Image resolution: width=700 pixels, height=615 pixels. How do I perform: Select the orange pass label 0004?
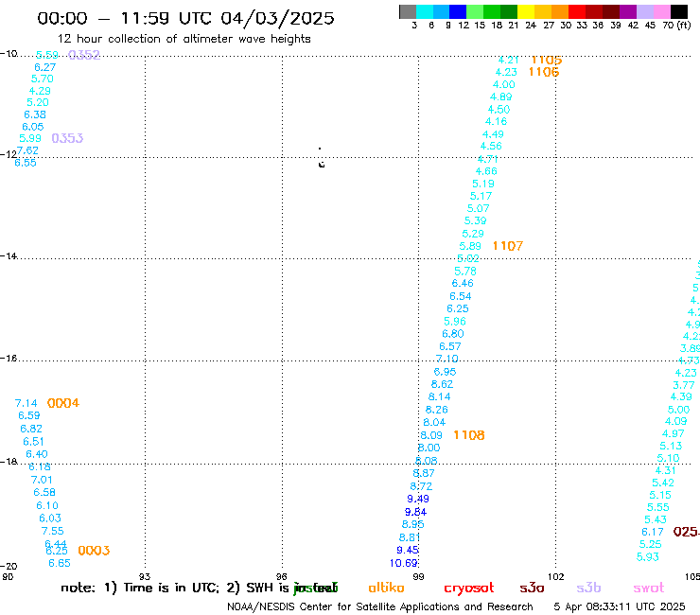pos(63,403)
